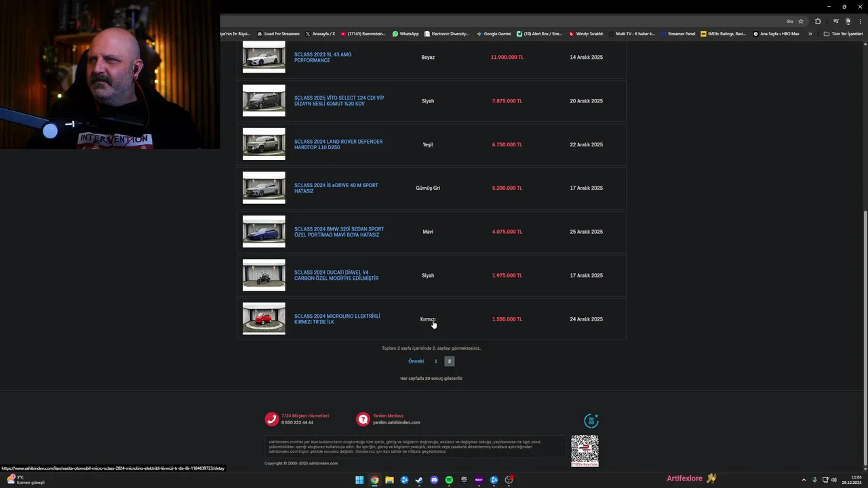Open Chrome from the taskbar
The width and height of the screenshot is (868, 488).
[374, 480]
